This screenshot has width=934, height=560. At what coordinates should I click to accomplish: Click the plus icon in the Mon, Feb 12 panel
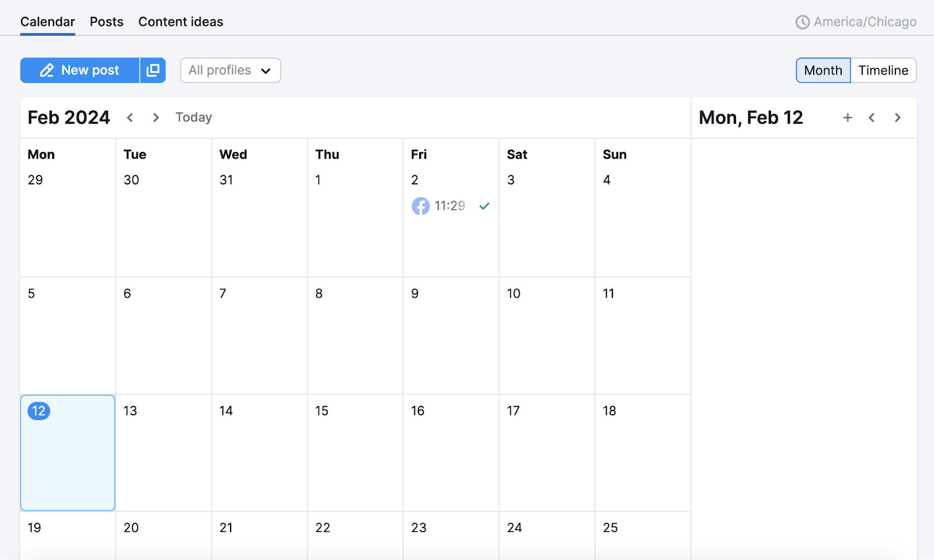coord(847,117)
